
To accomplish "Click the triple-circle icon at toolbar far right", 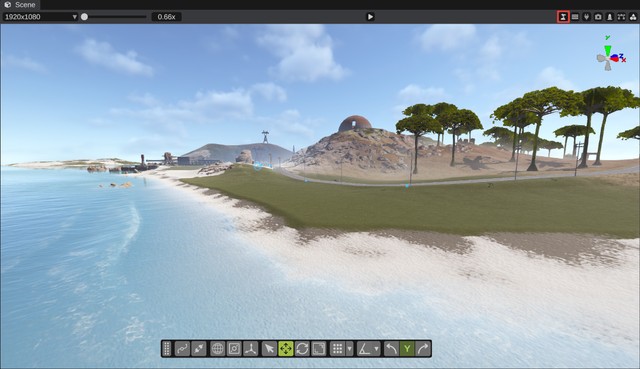I will point(633,17).
